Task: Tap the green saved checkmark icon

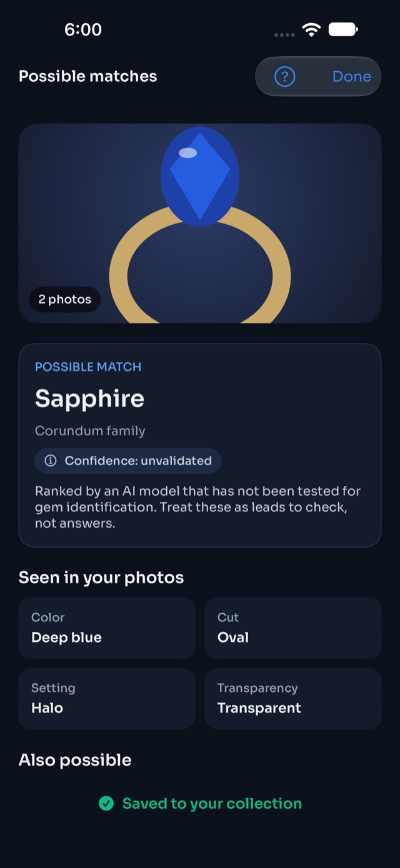Action: coord(106,804)
